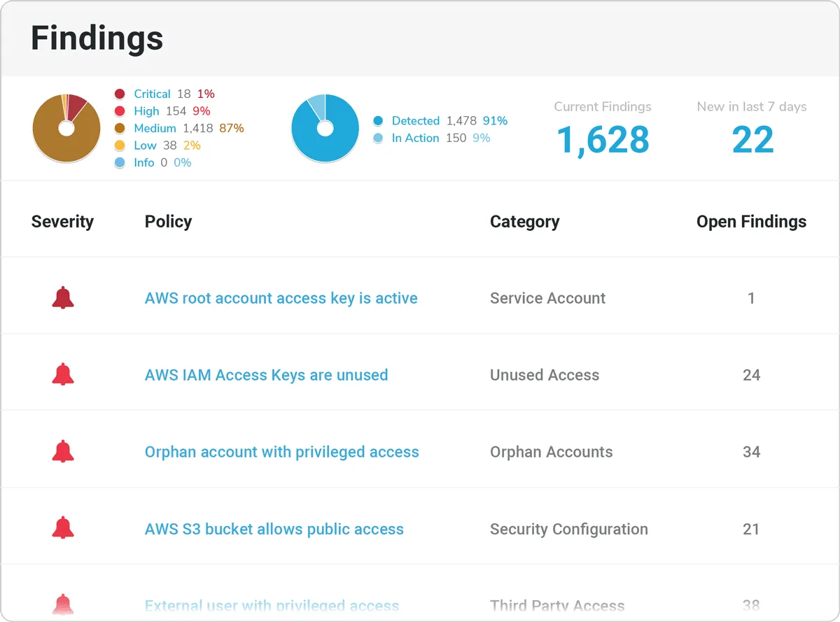Click the New in last 7 days count
The height and width of the screenshot is (622, 840).
tap(752, 139)
